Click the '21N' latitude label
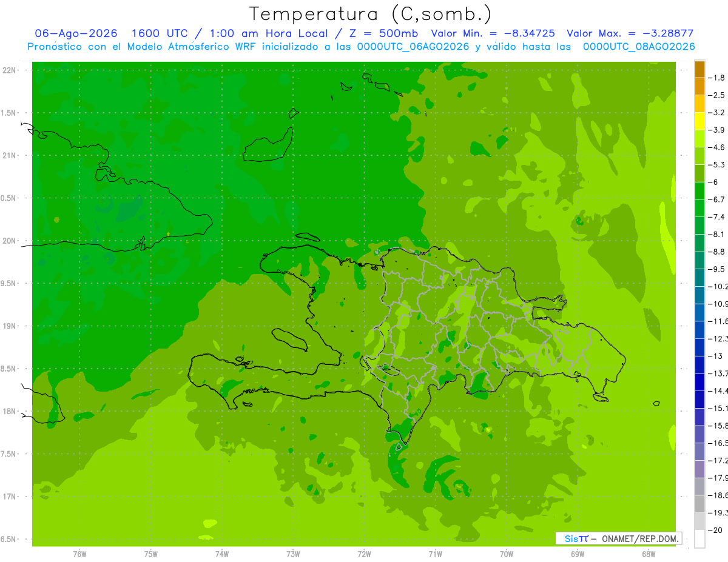Image resolution: width=728 pixels, height=562 pixels. 10,156
